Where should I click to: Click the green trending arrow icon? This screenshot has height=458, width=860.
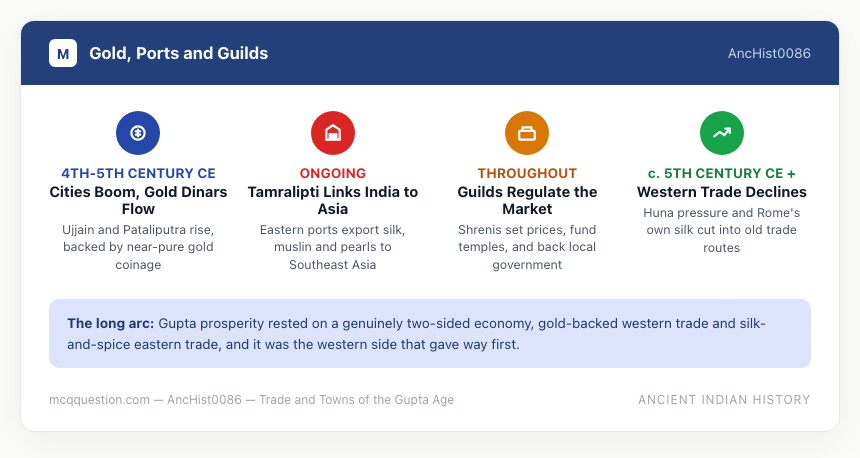[x=722, y=133]
